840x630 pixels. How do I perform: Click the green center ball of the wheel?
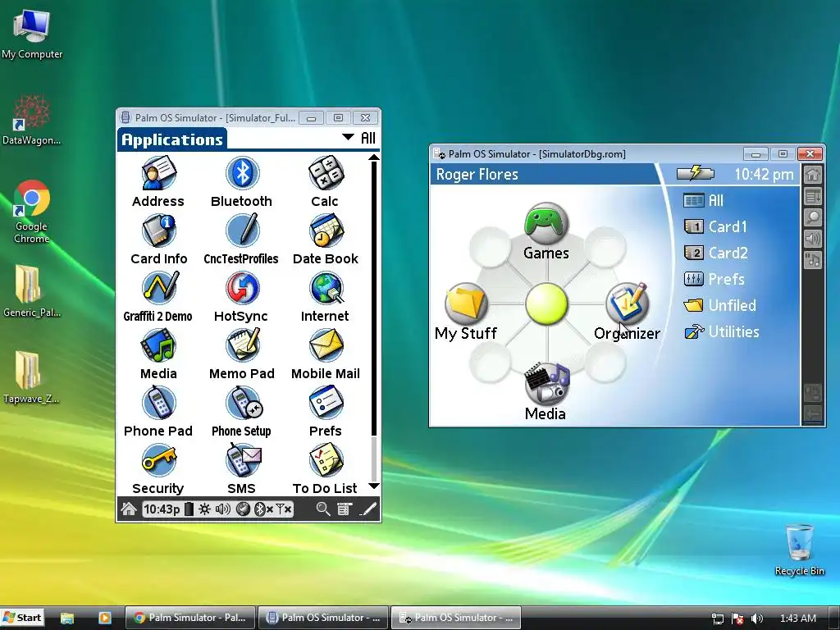pyautogui.click(x=546, y=304)
